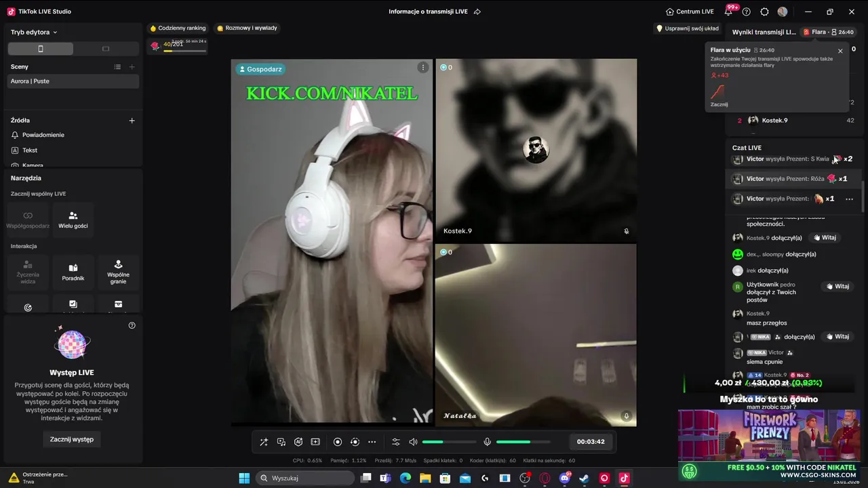This screenshot has height=488, width=868.
Task: Open notifications bell with 99+ badge
Action: point(729,12)
